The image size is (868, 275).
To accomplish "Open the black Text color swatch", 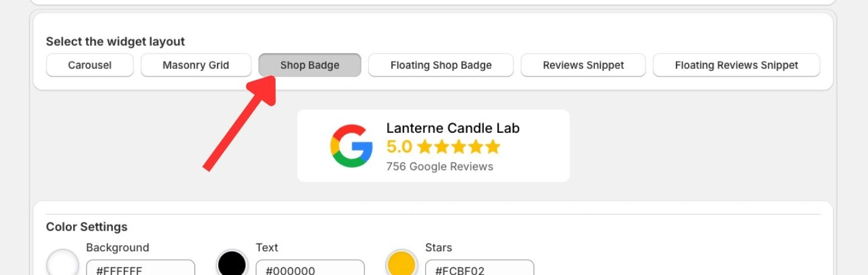I will click(x=232, y=265).
